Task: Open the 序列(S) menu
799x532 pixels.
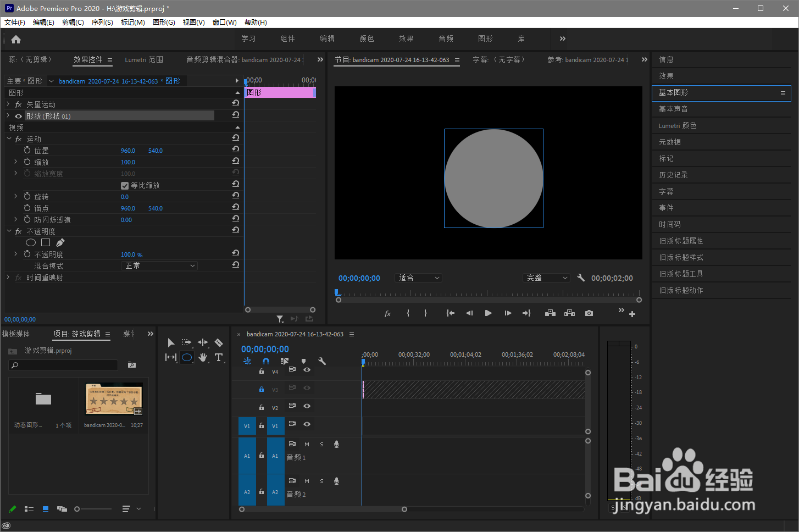Action: 102,23
